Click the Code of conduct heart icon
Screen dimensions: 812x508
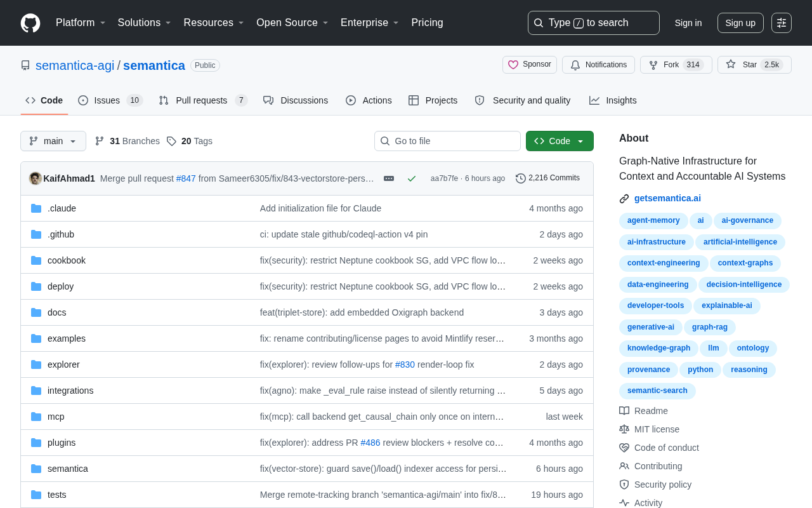tap(624, 448)
